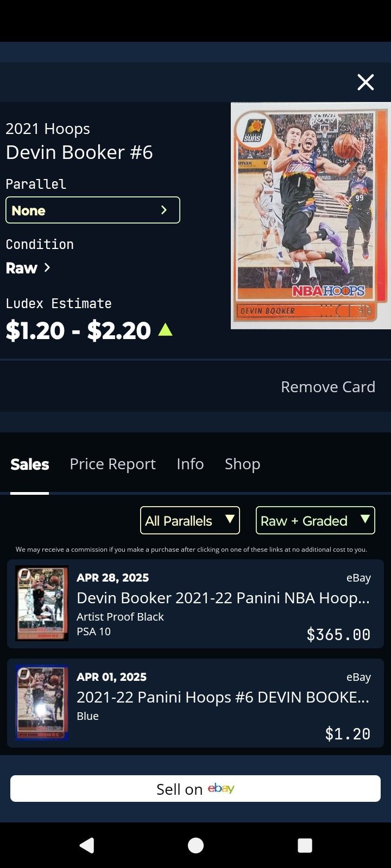Tap Remove Card
The width and height of the screenshot is (391, 868).
click(328, 387)
